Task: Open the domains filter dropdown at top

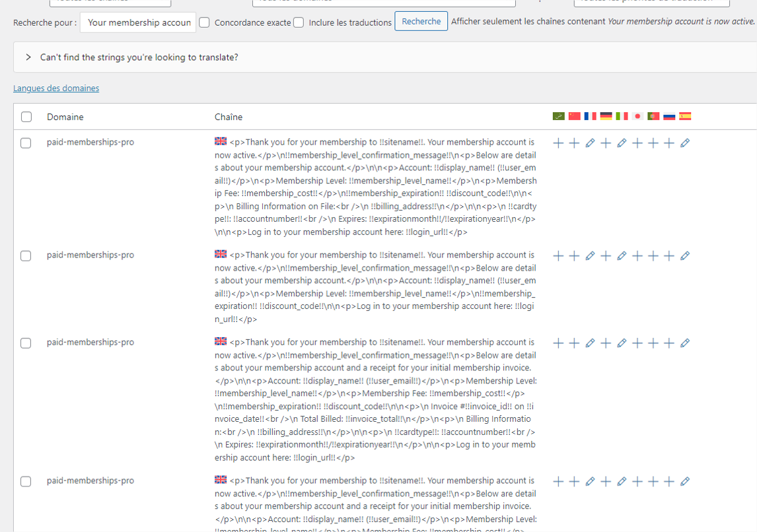Action: [383, 3]
